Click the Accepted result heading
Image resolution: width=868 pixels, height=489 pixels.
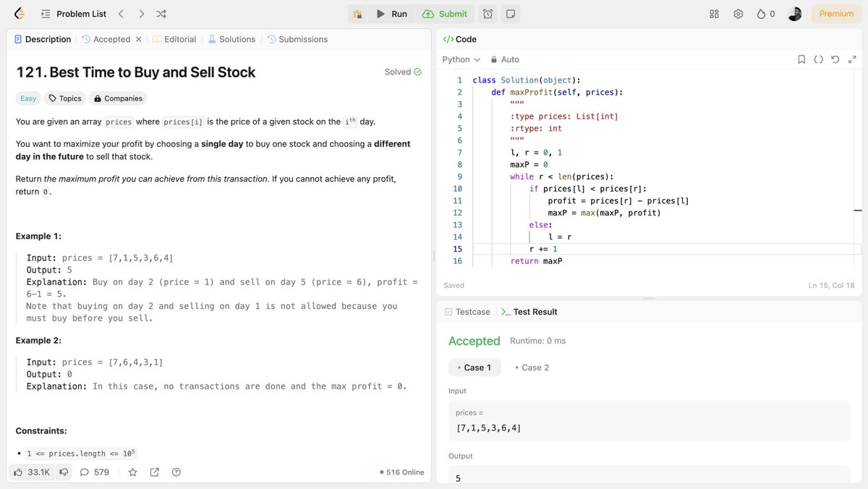tap(474, 341)
